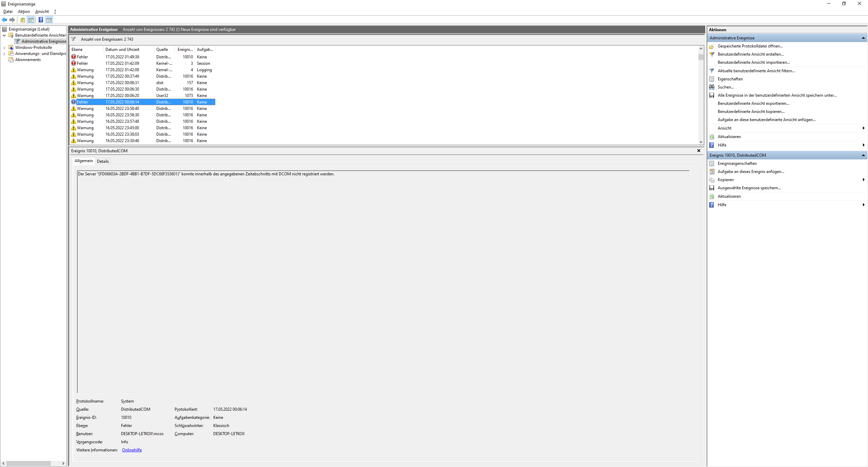Toggle the action pane show/hide toolbar button
The image size is (868, 467).
pyautogui.click(x=49, y=20)
